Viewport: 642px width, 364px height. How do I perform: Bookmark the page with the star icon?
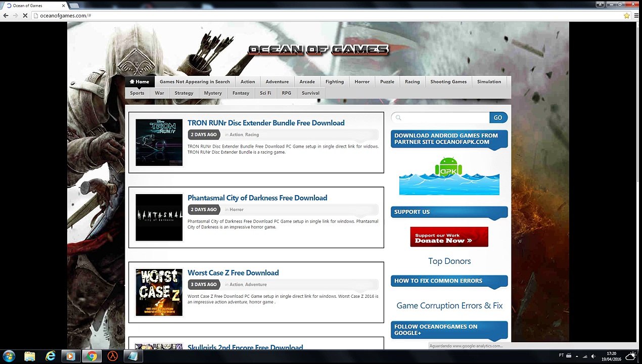627,16
